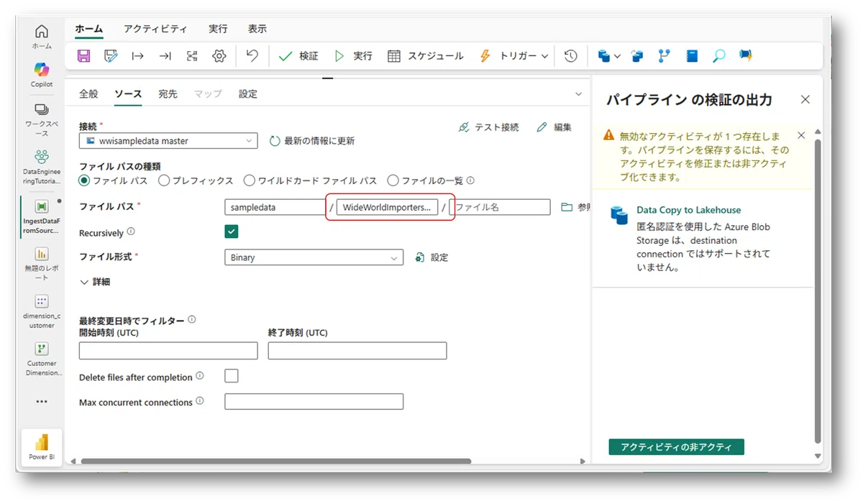Click the sampledata container field
Image resolution: width=863 pixels, height=504 pixels.
(x=275, y=207)
